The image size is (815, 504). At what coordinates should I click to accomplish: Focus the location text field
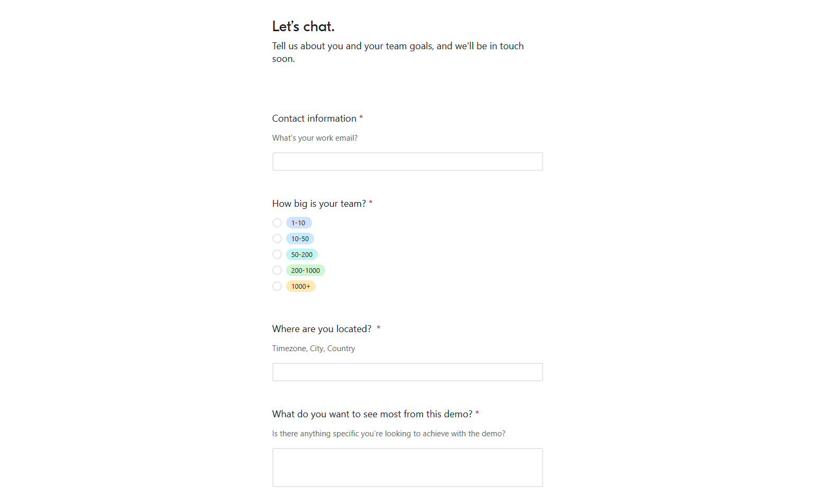coord(407,372)
